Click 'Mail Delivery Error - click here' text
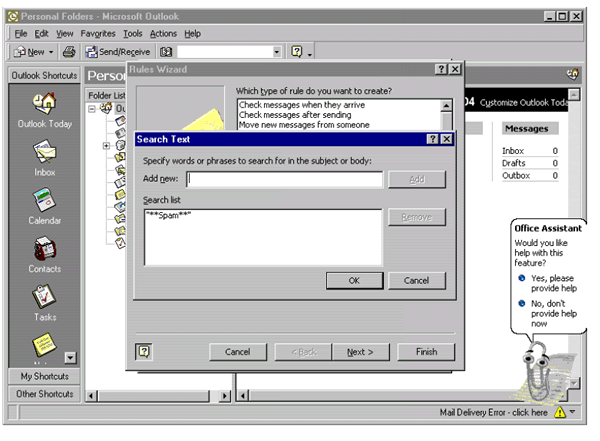The width and height of the screenshot is (600, 441). (493, 412)
